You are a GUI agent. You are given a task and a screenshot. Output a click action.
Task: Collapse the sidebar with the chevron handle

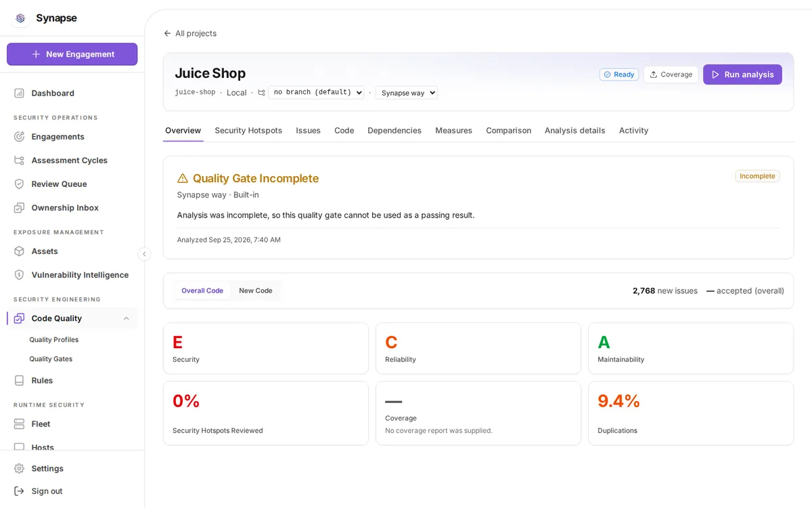[144, 254]
